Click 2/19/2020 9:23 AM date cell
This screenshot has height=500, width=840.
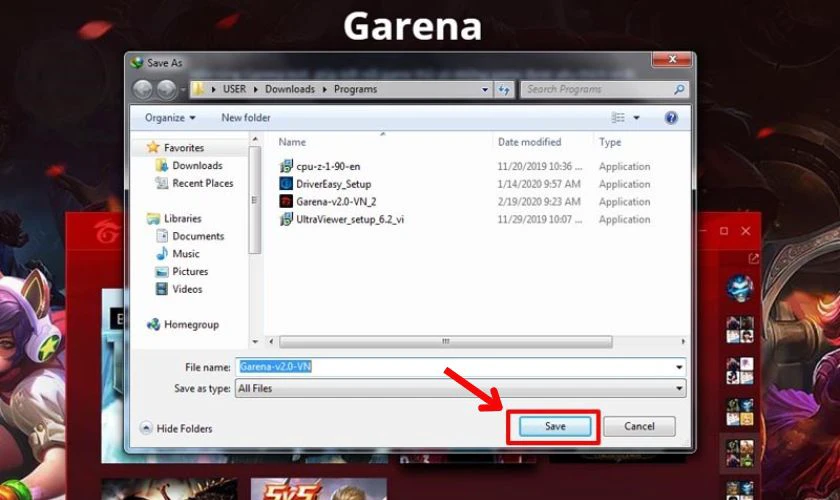[539, 202]
